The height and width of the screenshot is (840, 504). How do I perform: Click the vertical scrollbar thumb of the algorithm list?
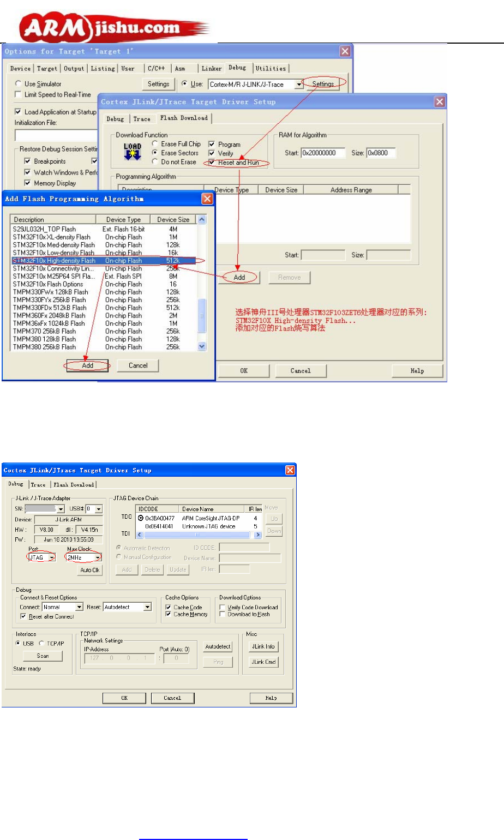(202, 316)
